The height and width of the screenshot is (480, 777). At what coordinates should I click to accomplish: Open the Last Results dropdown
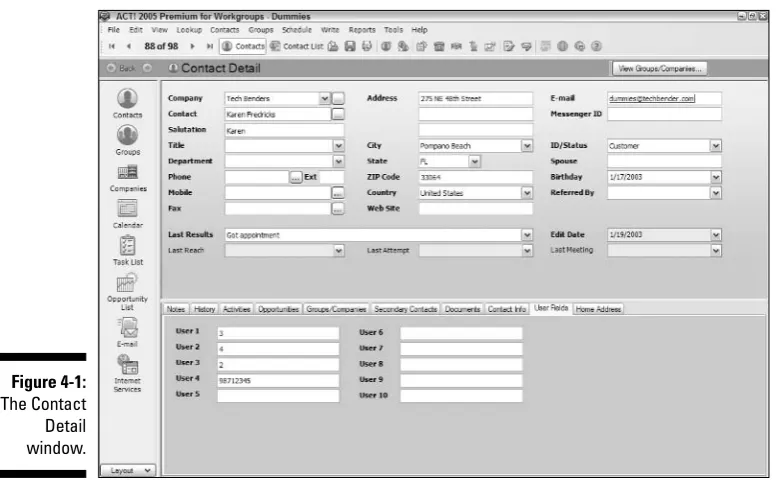pos(527,235)
